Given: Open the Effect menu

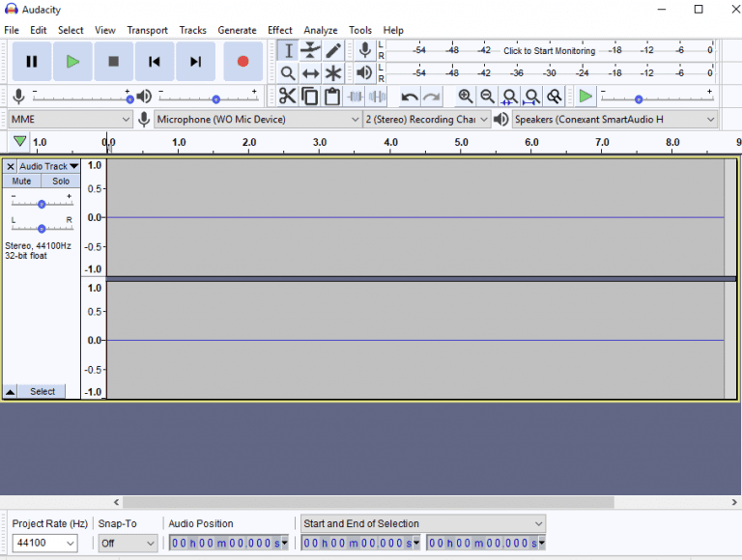Looking at the screenshot, I should point(279,30).
